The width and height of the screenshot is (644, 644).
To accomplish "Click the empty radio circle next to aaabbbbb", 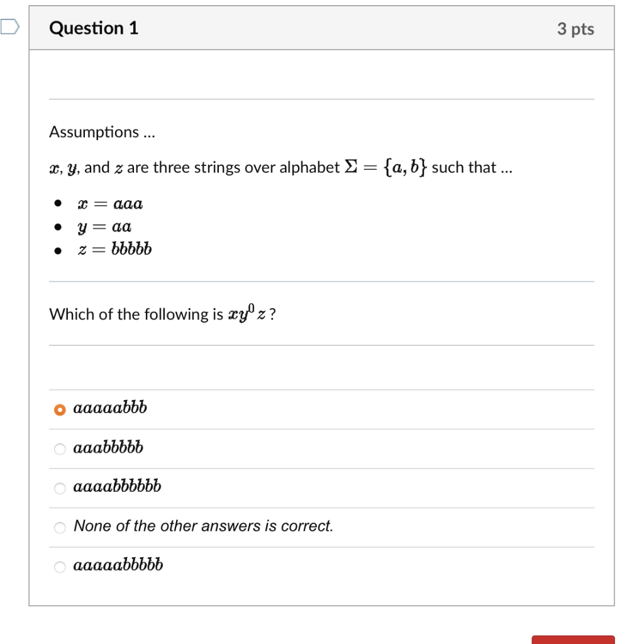I will [60, 448].
